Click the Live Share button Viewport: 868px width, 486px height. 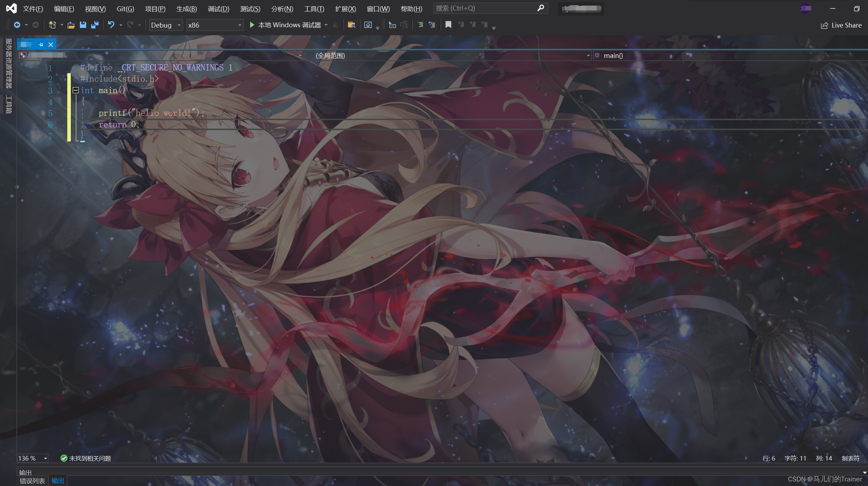click(841, 25)
